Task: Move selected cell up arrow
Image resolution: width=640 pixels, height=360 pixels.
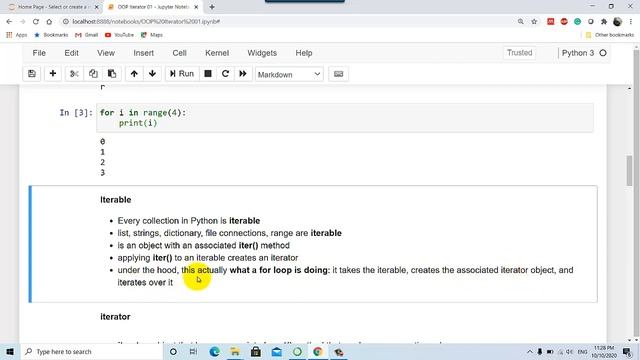Action: [134, 74]
